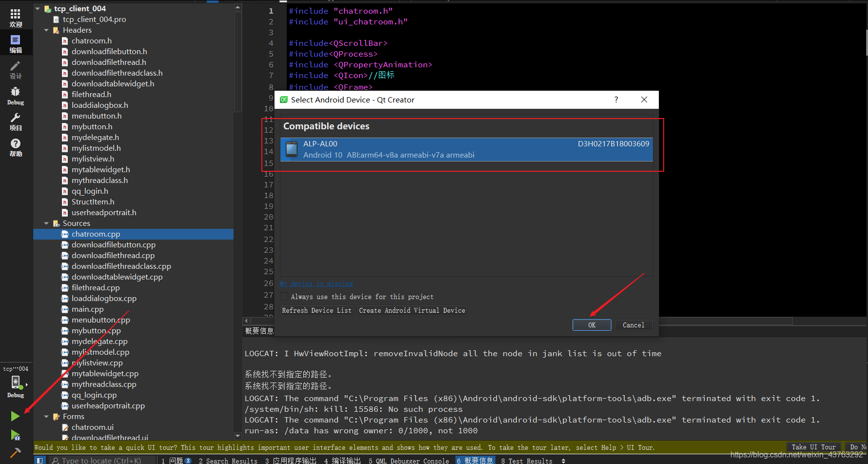
Task: Open the Test Results pane tab
Action: coord(527,461)
